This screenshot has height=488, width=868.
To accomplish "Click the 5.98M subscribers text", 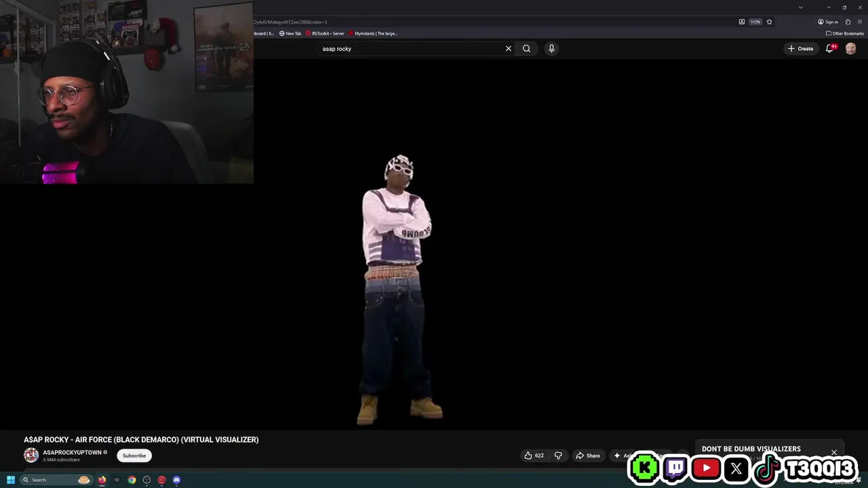I will pos(61,460).
